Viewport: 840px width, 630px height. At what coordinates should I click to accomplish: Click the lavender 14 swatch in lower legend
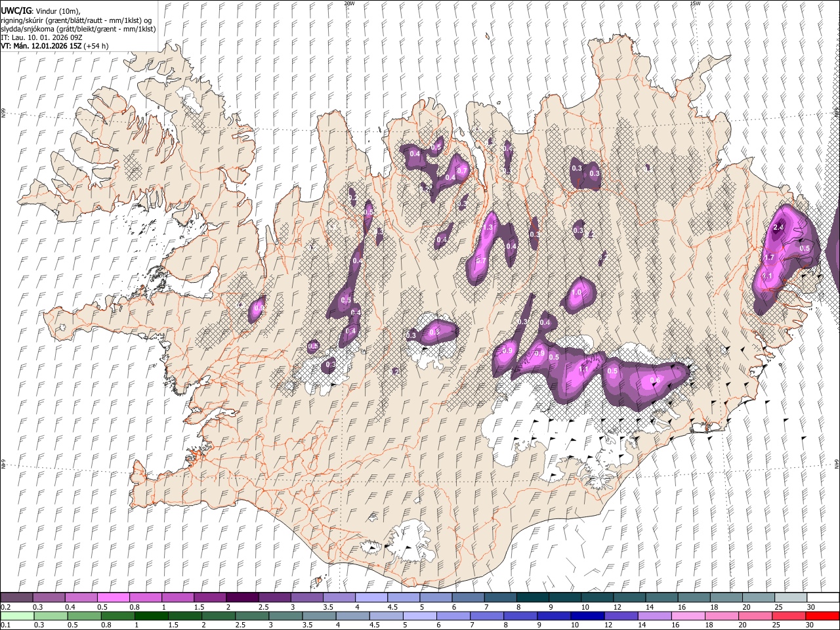(x=656, y=616)
